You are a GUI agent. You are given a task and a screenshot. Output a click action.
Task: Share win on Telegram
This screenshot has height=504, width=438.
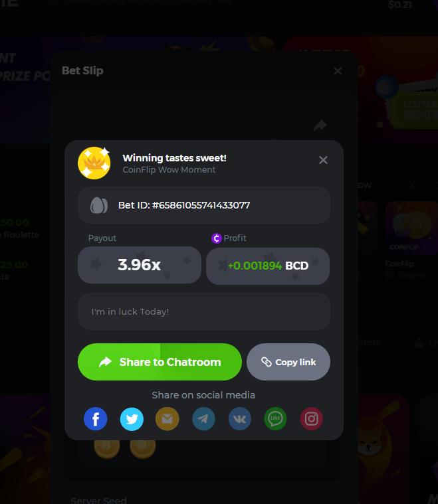[x=203, y=419]
